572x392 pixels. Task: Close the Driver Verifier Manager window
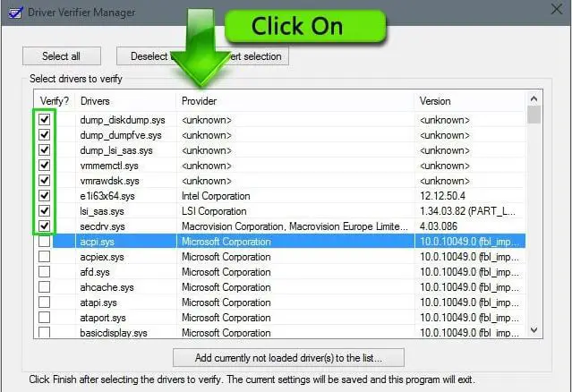point(556,11)
